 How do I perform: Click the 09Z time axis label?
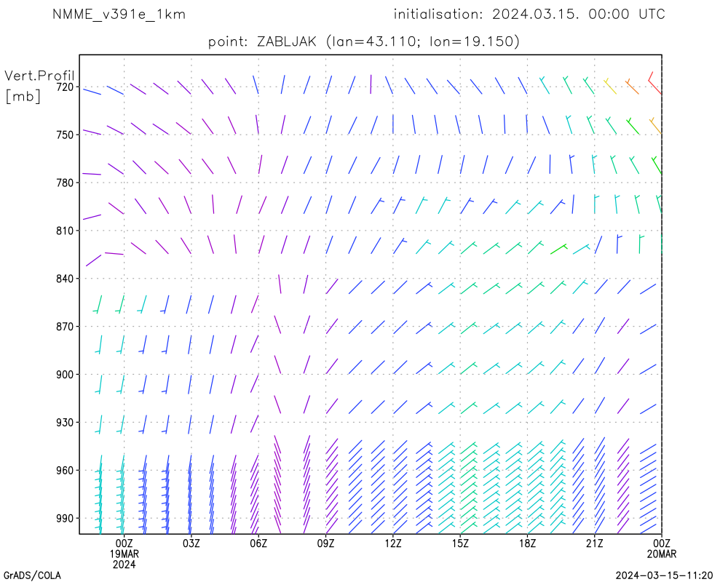pyautogui.click(x=325, y=543)
